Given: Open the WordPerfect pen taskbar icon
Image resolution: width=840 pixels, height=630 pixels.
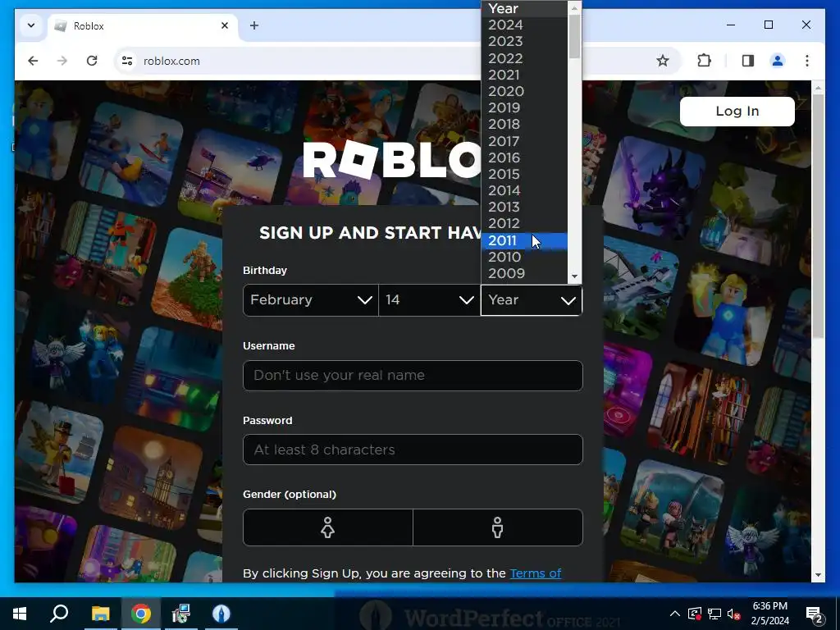Looking at the screenshot, I should pos(221,614).
